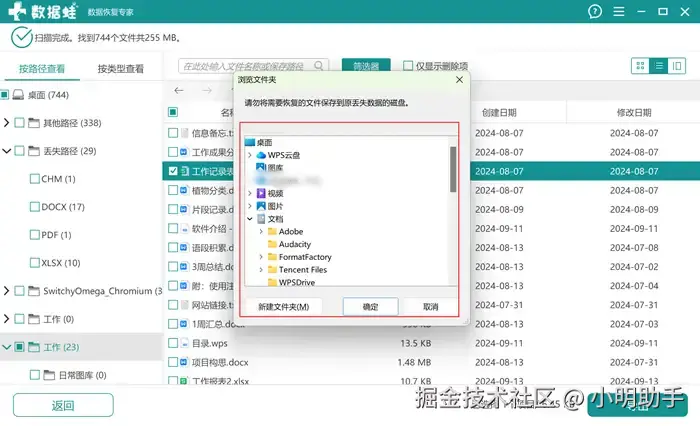Click 桌面 (744) drive icon in sidebar

click(x=18, y=95)
